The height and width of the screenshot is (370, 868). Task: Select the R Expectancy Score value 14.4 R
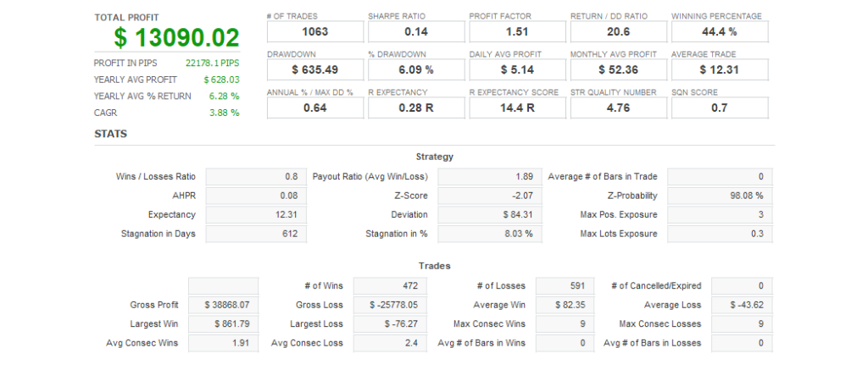coord(517,108)
